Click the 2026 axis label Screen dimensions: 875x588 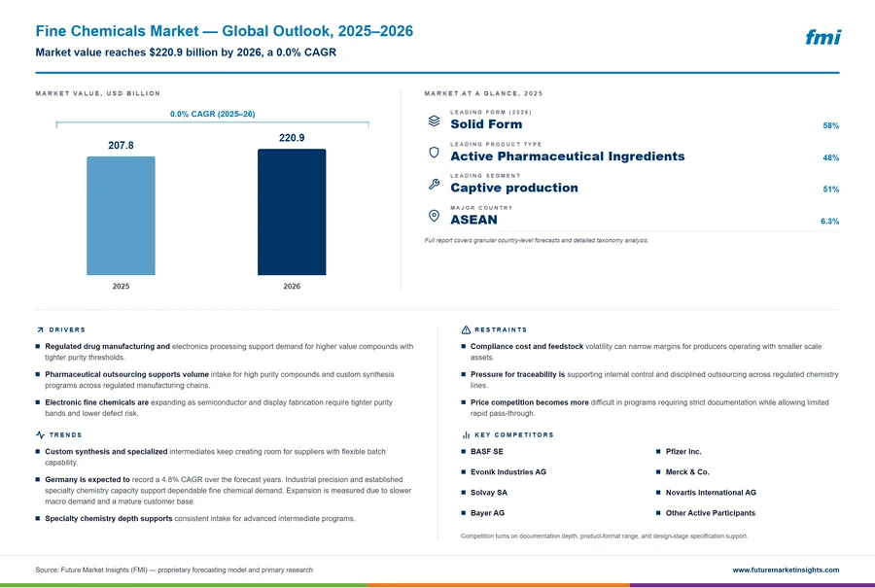pyautogui.click(x=292, y=286)
